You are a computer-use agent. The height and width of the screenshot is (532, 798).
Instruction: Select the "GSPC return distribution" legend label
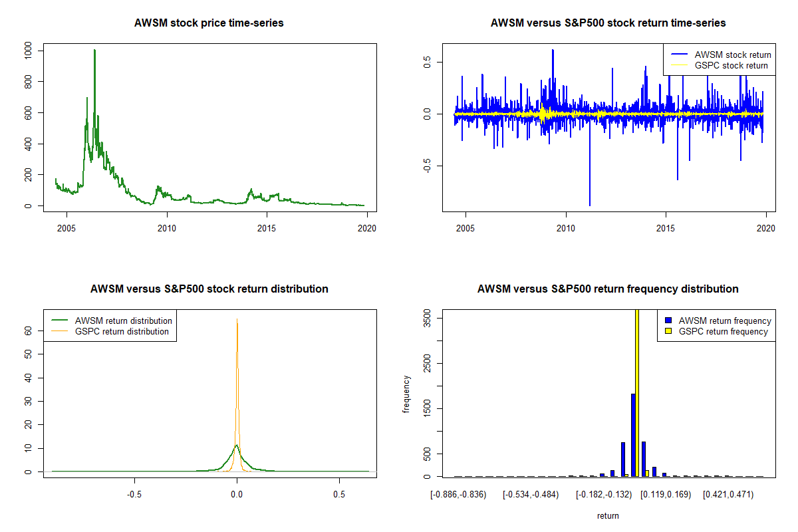tap(122, 331)
